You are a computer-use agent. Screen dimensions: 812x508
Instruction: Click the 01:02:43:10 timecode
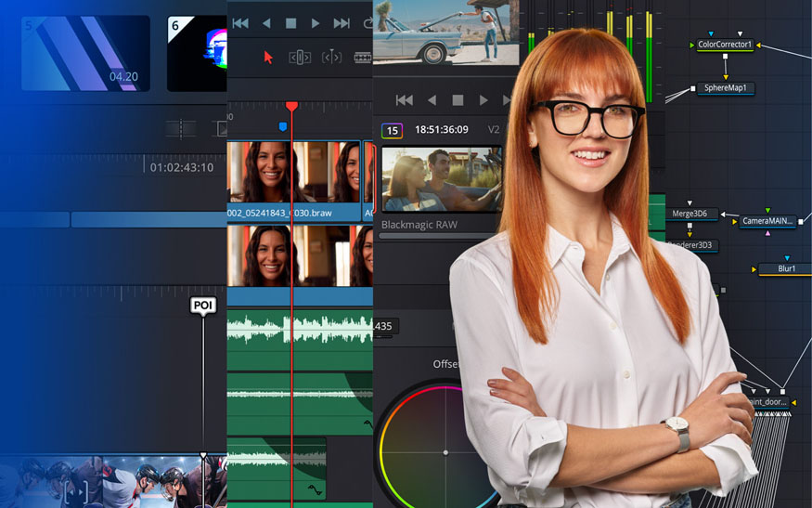point(182,167)
